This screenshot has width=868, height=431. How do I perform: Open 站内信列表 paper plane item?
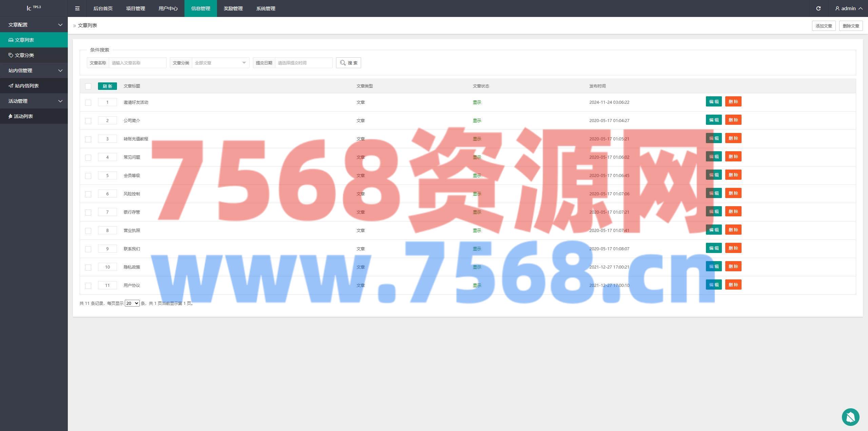tap(11, 86)
